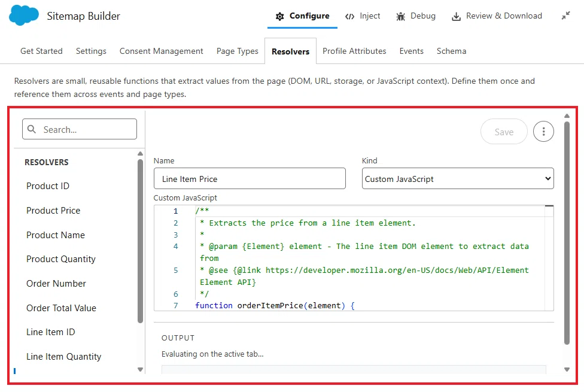Open the three-dot more options menu

click(543, 132)
